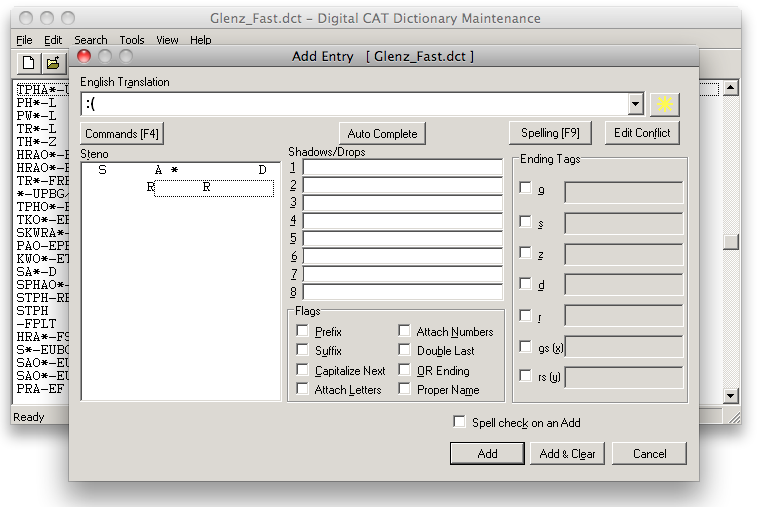The height and width of the screenshot is (507, 762).
Task: Select the PRA-EF dictionary entry
Action: click(40, 389)
